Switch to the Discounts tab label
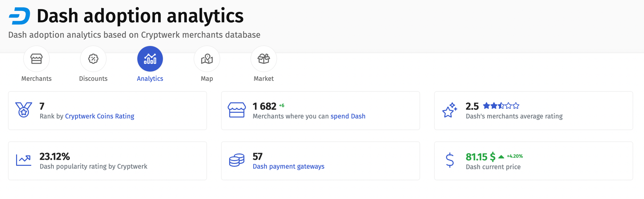 tap(93, 79)
